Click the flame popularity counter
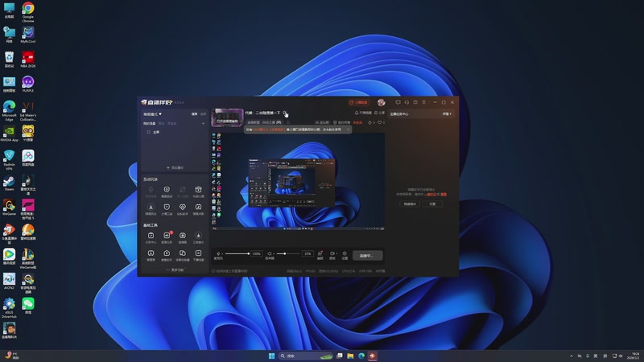Image resolution: width=644 pixels, height=362 pixels. tap(371, 123)
